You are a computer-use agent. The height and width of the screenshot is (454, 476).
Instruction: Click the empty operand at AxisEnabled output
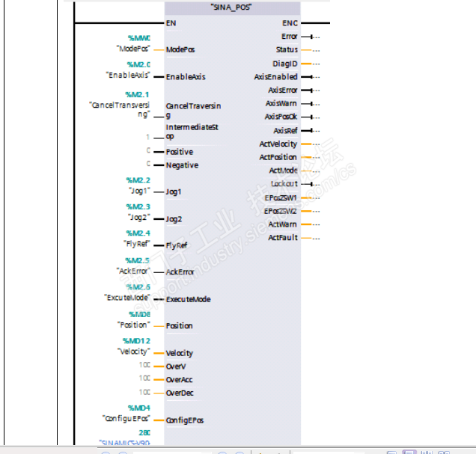317,77
